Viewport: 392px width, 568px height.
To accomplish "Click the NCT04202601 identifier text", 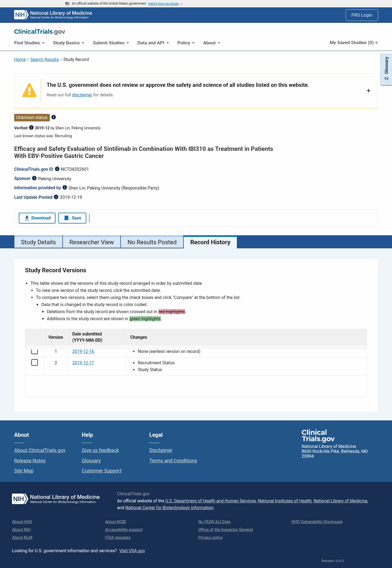I will (75, 169).
